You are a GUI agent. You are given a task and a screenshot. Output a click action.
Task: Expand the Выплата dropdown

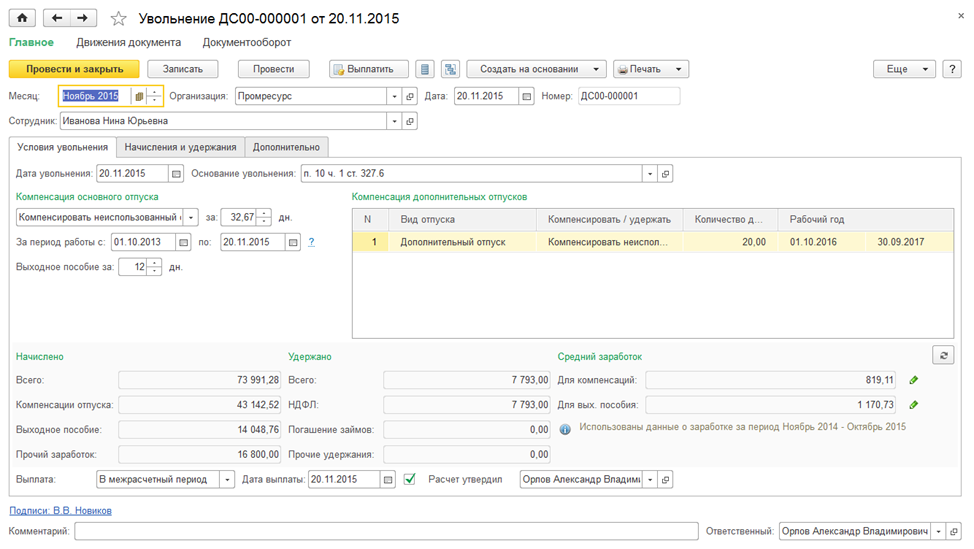tap(227, 479)
